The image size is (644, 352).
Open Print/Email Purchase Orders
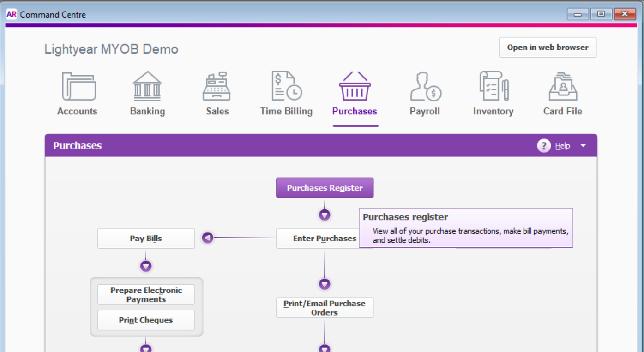(325, 308)
